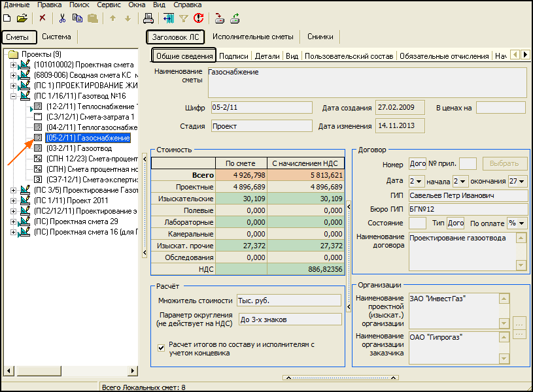Switch to 'Исполнительные сметы' section
The height and width of the screenshot is (392, 533).
point(252,37)
